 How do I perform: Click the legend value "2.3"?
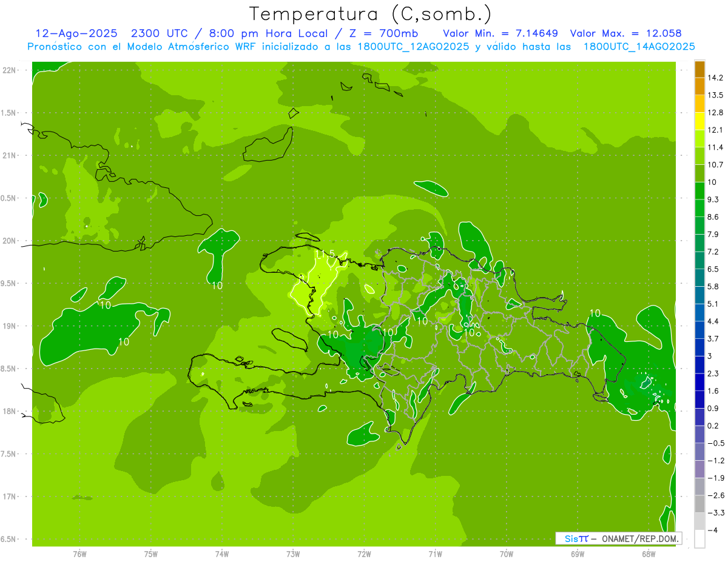(x=713, y=373)
